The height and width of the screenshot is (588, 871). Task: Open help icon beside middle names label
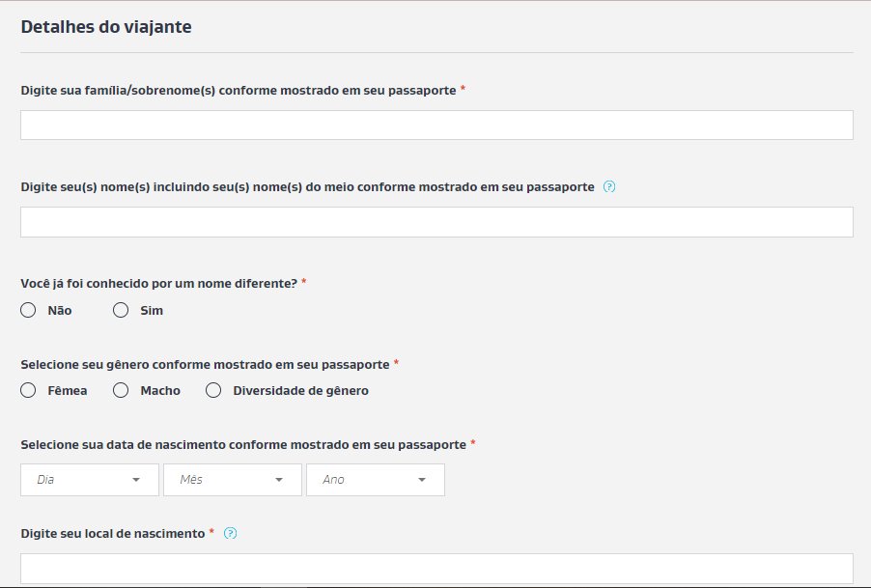click(608, 186)
